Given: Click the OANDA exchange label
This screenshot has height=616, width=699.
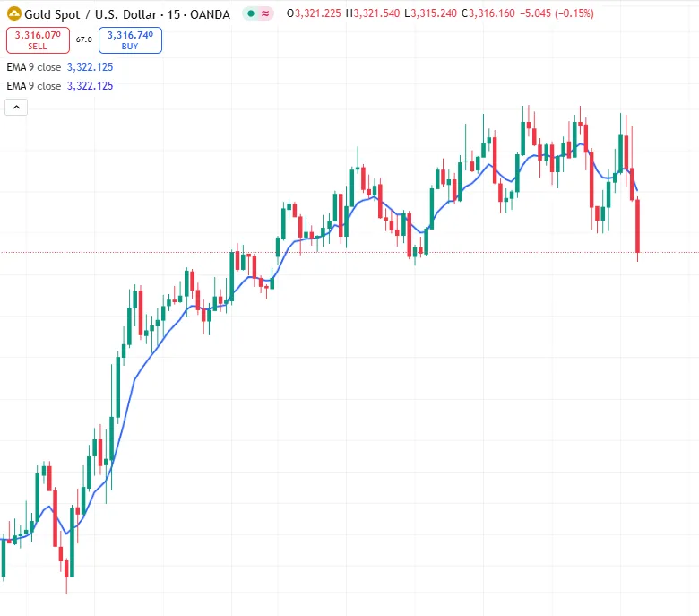Looking at the screenshot, I should coord(211,14).
